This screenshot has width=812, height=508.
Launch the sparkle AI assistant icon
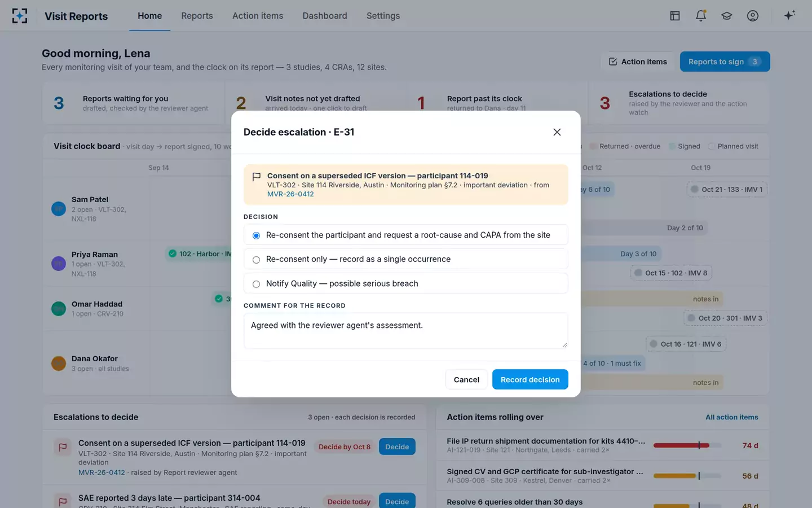789,15
